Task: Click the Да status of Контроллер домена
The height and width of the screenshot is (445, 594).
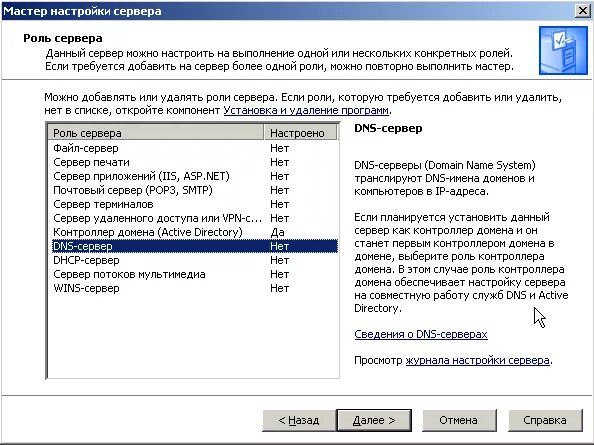Action: pyautogui.click(x=277, y=233)
